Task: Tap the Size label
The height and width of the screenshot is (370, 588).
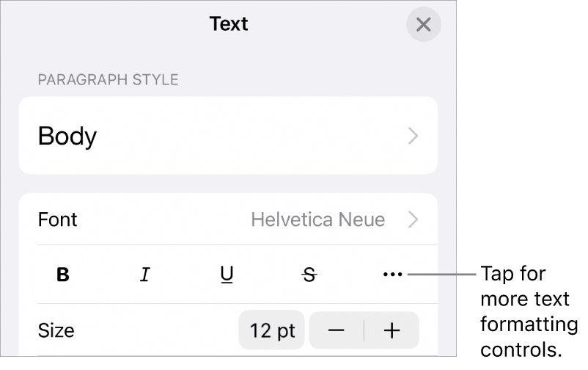Action: 56,330
